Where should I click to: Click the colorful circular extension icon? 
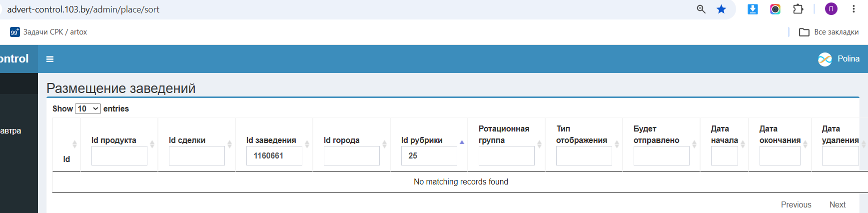(x=775, y=9)
